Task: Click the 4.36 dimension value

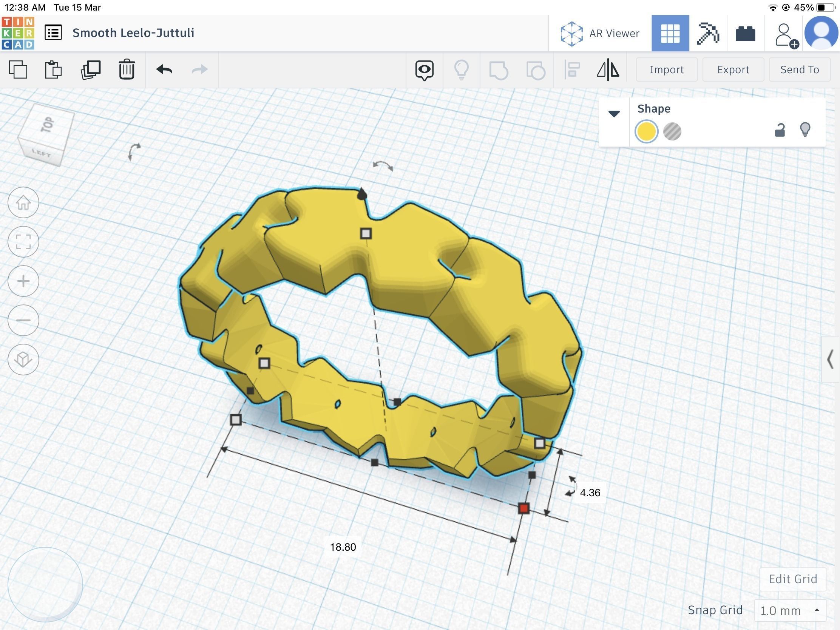Action: tap(590, 493)
